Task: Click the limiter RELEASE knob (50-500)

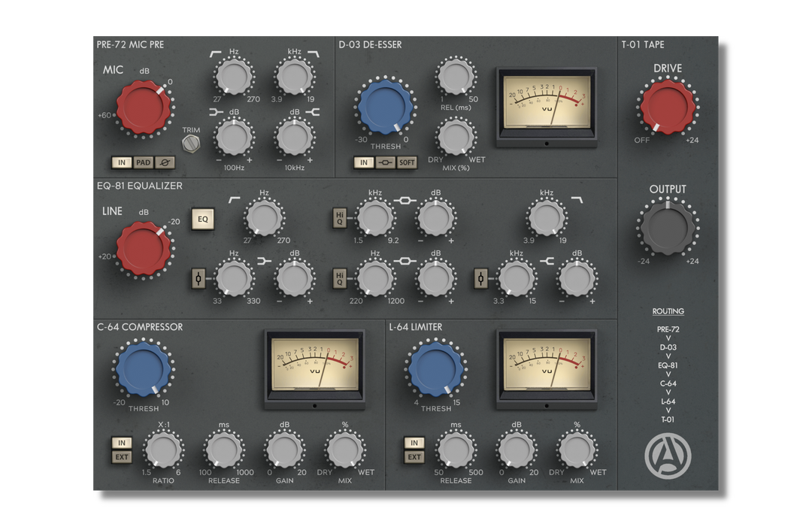Action: coord(456,450)
